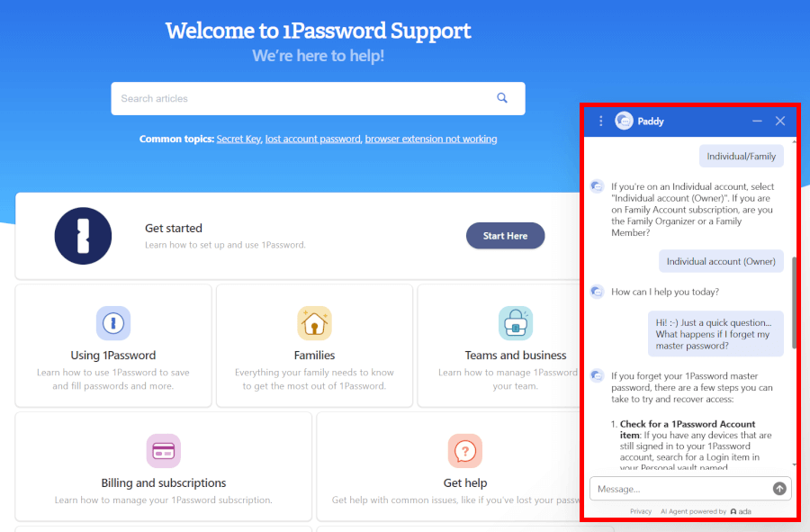This screenshot has height=532, width=810.
Task: Open the chat options three-dot menu
Action: [601, 121]
